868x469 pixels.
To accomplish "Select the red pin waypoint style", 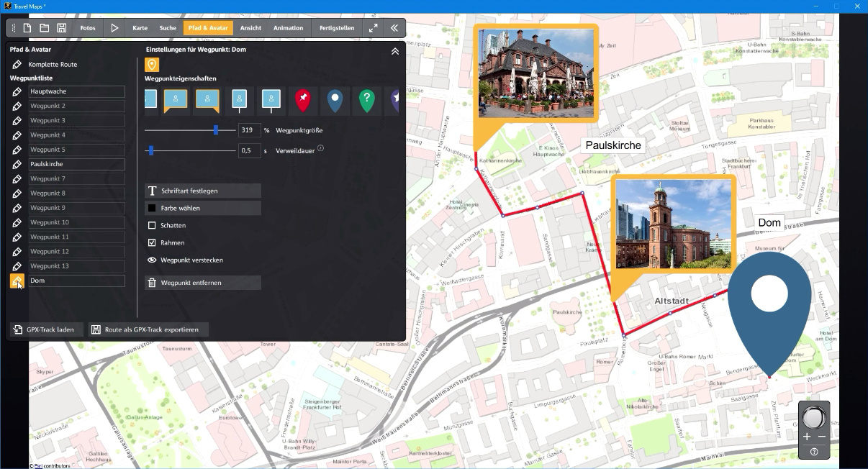I will (302, 101).
